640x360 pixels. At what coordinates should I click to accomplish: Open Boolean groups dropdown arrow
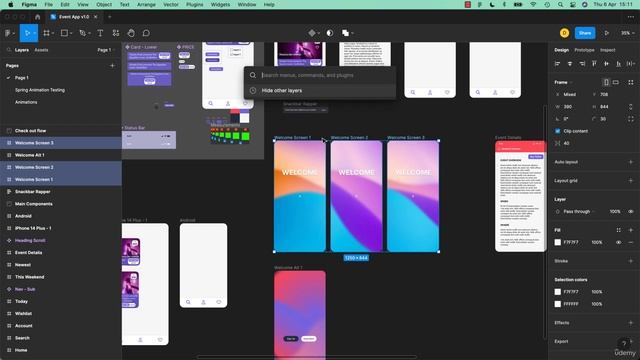coord(352,33)
